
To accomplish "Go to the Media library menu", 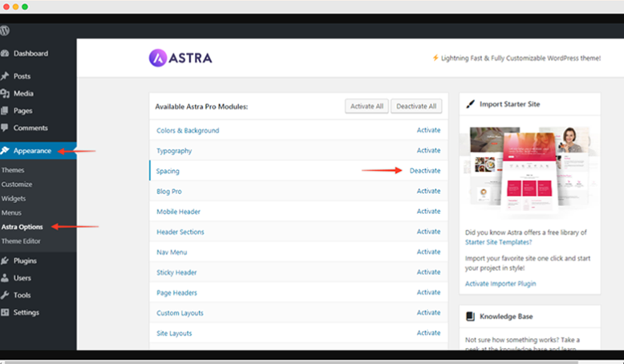I will (x=23, y=94).
